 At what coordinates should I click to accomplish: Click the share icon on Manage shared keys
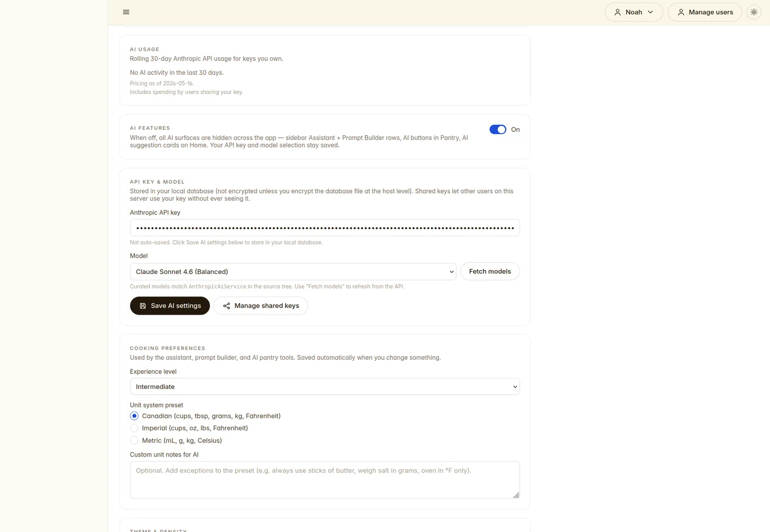pyautogui.click(x=227, y=306)
